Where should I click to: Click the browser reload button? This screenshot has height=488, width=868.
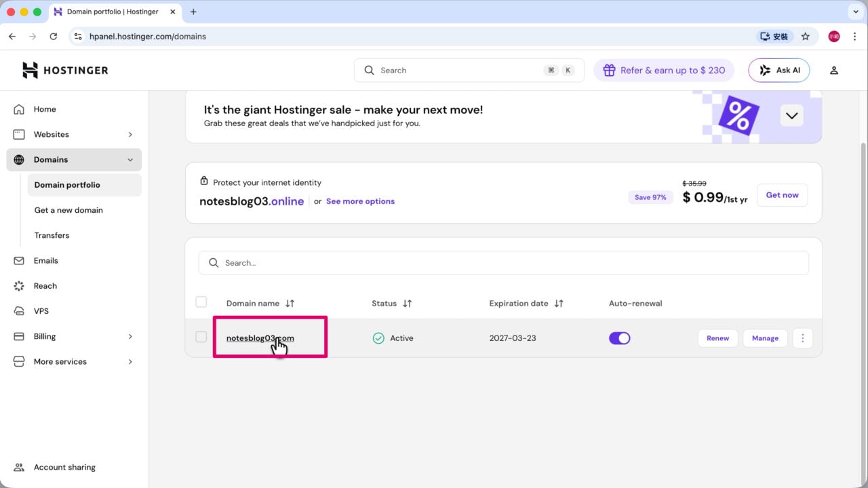(x=54, y=37)
